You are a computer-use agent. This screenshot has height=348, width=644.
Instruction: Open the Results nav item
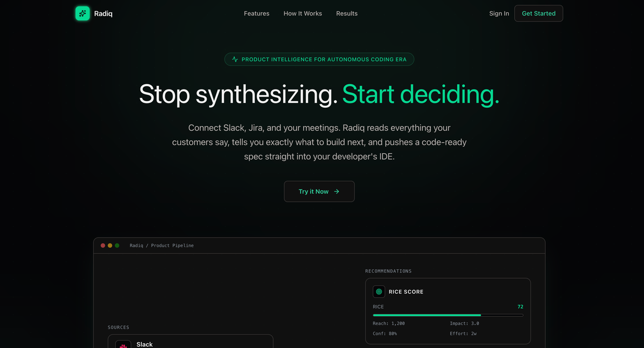coord(347,13)
